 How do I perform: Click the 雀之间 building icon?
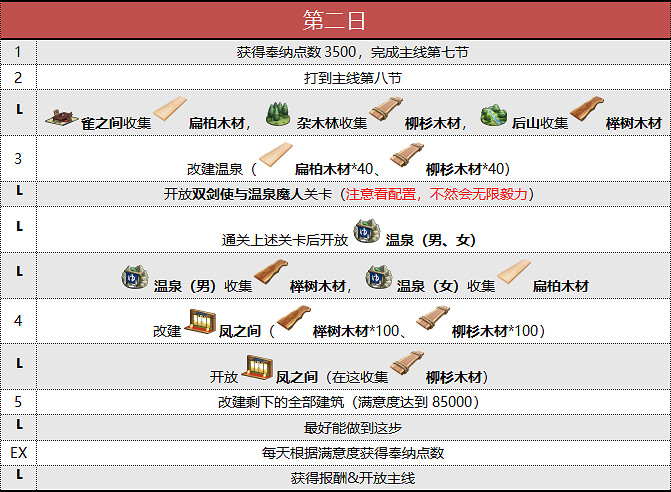click(62, 117)
